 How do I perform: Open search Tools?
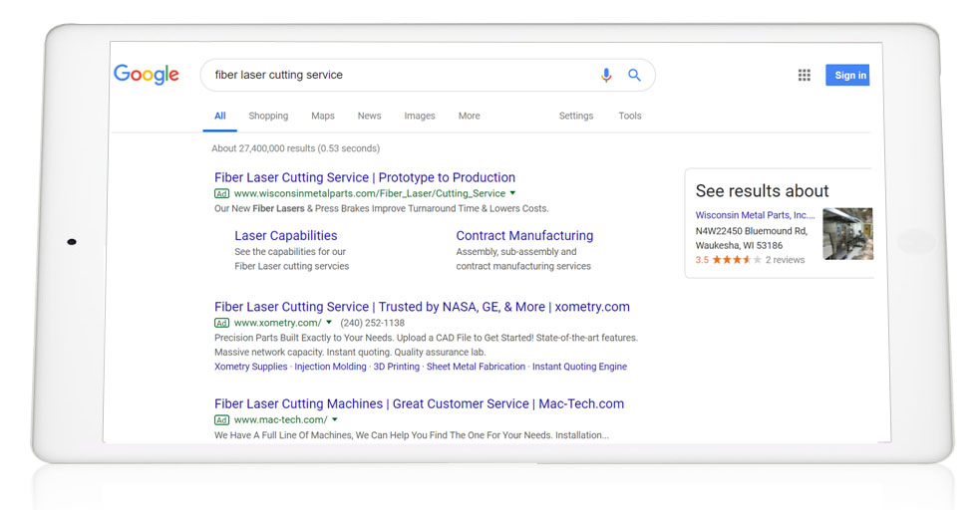[630, 117]
